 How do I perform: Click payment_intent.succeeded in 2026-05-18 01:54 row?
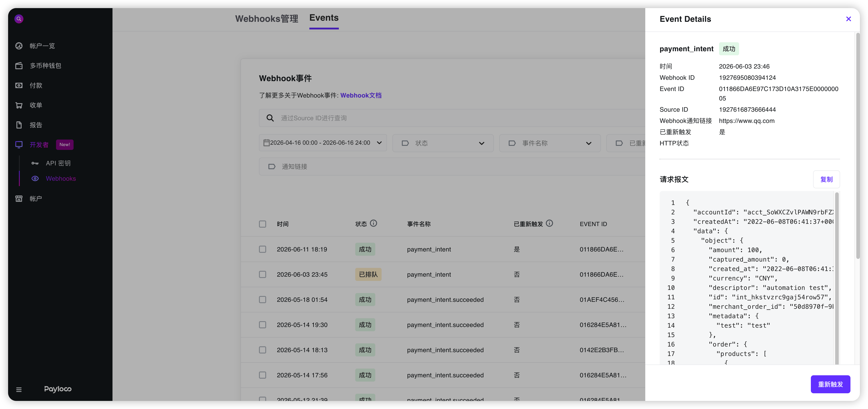click(445, 300)
